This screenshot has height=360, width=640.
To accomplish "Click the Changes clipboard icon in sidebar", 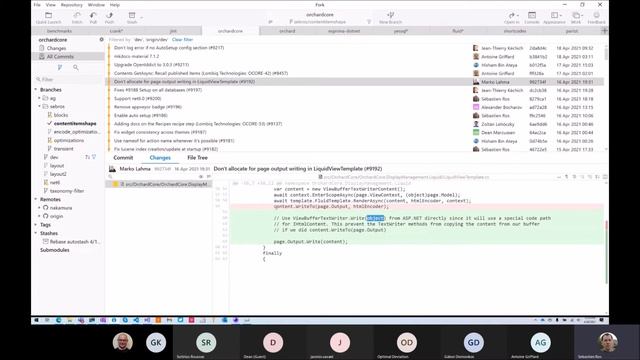I will (x=42, y=48).
